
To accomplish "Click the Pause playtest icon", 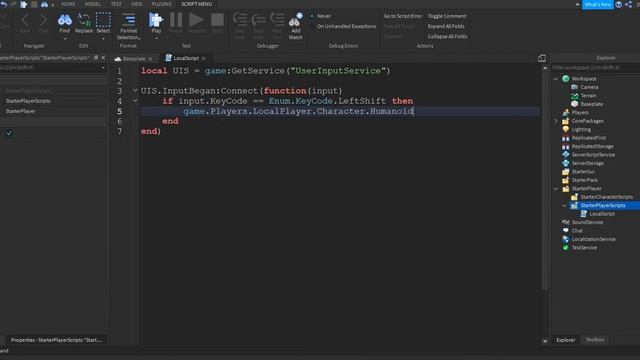I will pyautogui.click(x=176, y=20).
